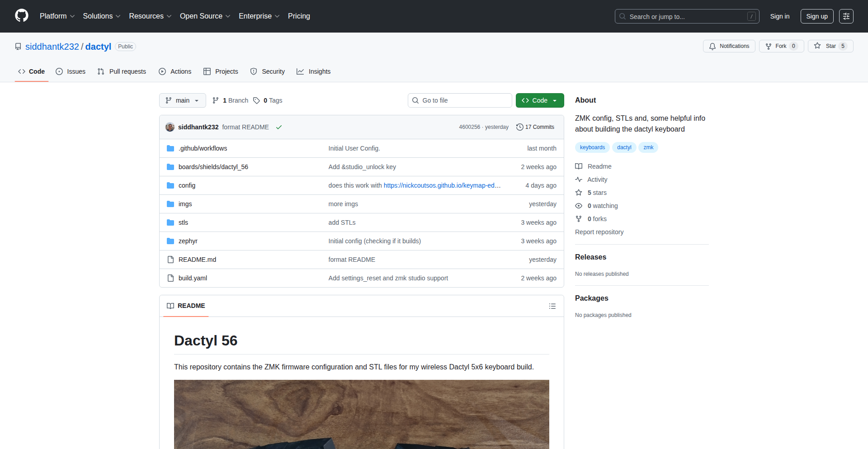Star the dactyl repository
This screenshot has height=449, width=868.
[x=830, y=46]
